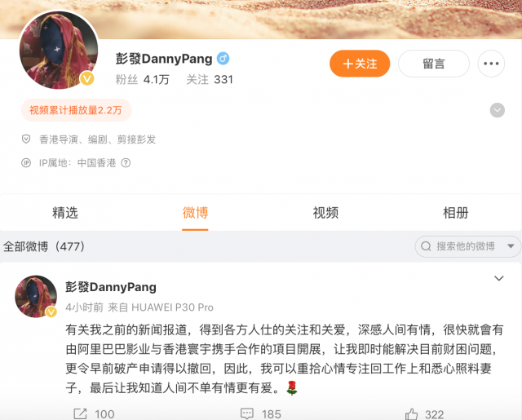
Task: Click the blue male gender badge icon
Action: (223, 59)
